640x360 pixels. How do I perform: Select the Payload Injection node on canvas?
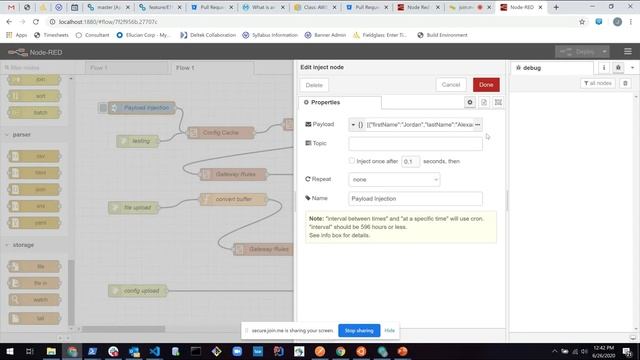click(142, 108)
